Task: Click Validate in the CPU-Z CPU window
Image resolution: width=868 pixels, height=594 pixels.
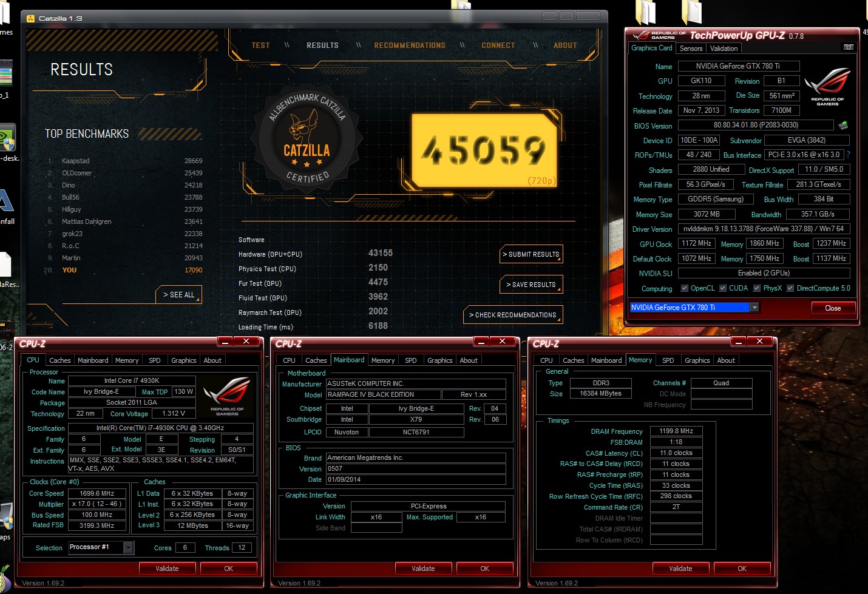Action: 167,569
